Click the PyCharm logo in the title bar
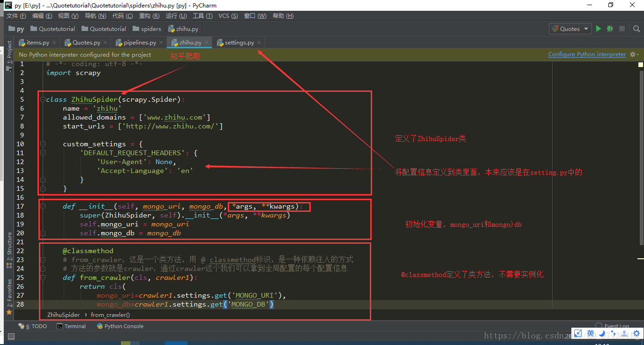The width and height of the screenshot is (644, 345). [x=8, y=5]
